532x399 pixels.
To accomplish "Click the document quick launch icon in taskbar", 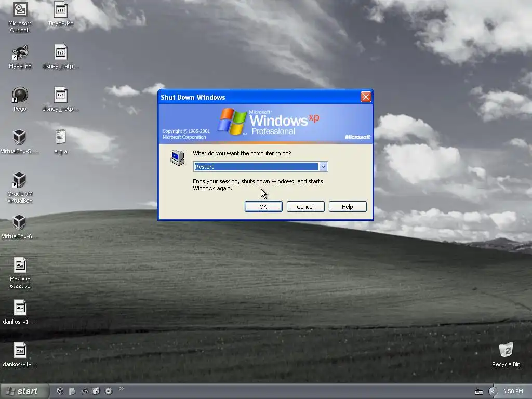I will [x=72, y=391].
